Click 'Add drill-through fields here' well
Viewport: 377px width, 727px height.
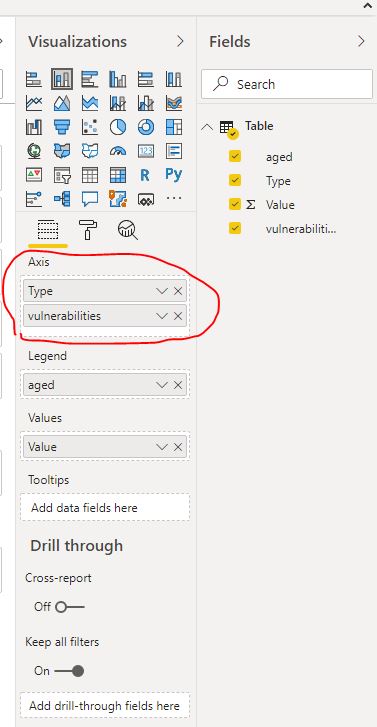point(105,706)
